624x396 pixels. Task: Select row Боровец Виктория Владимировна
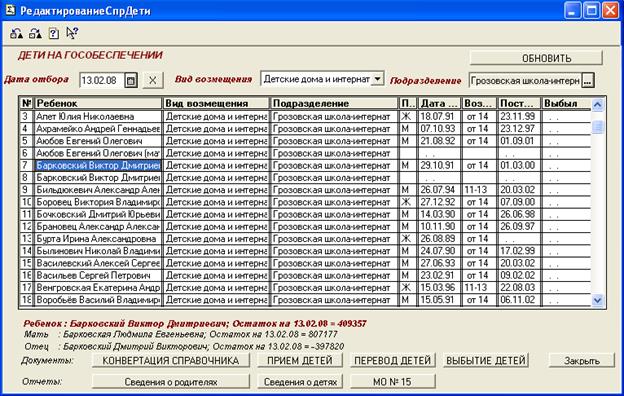(x=305, y=202)
